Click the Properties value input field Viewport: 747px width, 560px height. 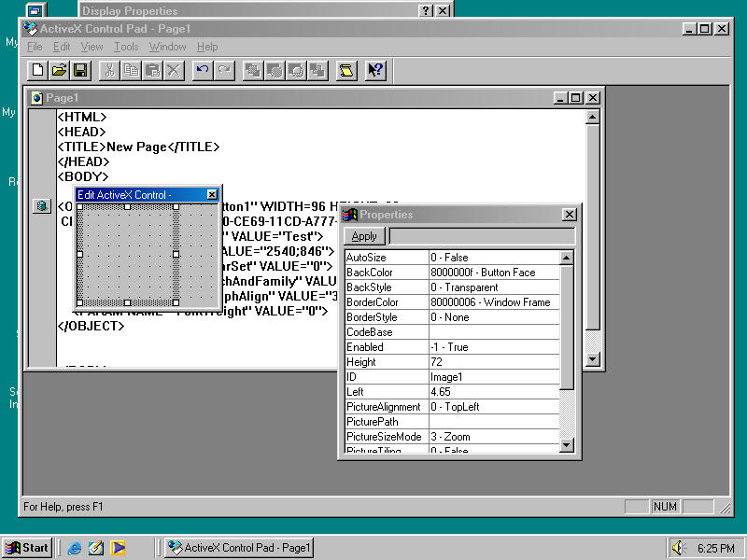(x=482, y=236)
